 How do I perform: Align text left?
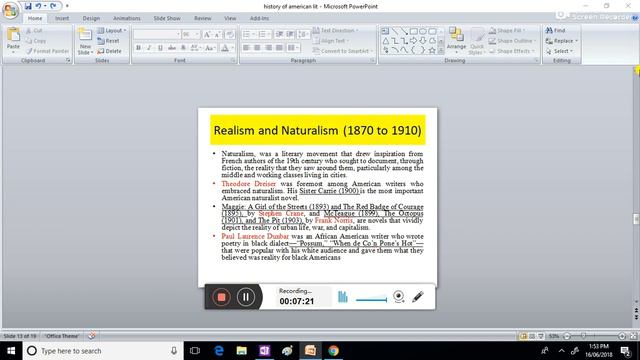point(246,48)
